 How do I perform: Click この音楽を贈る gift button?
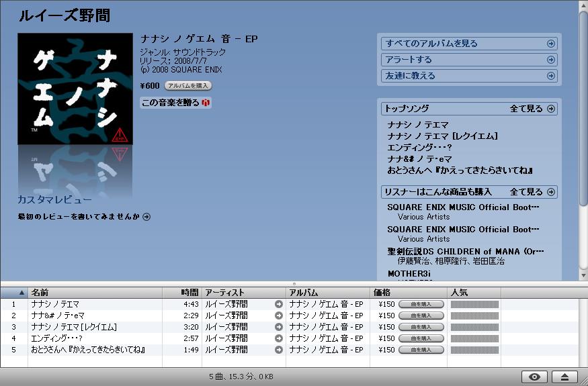(x=175, y=103)
